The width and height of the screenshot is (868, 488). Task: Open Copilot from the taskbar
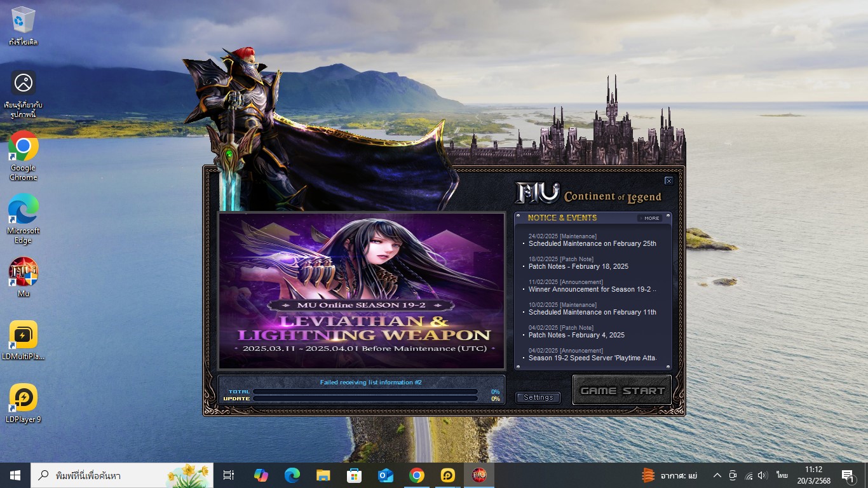pos(261,475)
